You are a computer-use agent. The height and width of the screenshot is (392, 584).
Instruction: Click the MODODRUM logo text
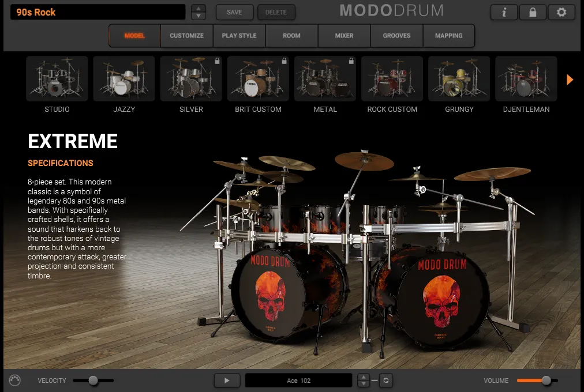[391, 10]
